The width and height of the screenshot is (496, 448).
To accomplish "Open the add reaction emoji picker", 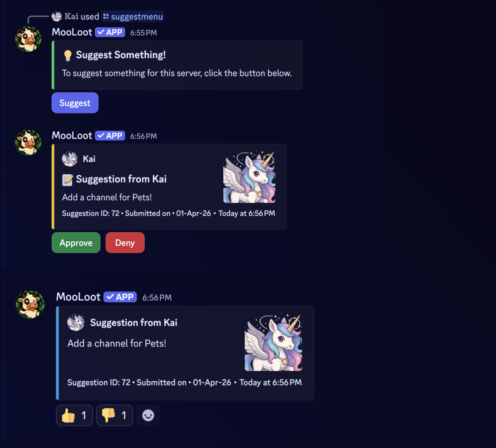I will pyautogui.click(x=148, y=415).
